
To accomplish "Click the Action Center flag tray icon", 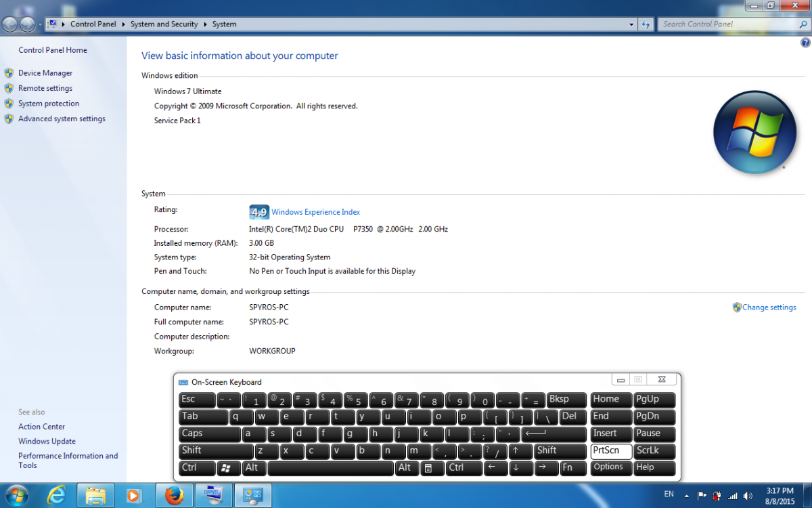I will coord(702,496).
